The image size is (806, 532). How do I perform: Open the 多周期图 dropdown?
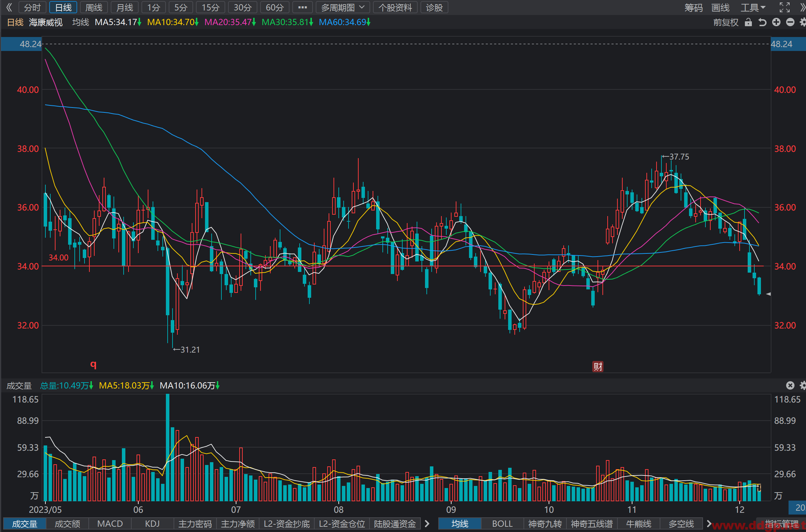(343, 7)
